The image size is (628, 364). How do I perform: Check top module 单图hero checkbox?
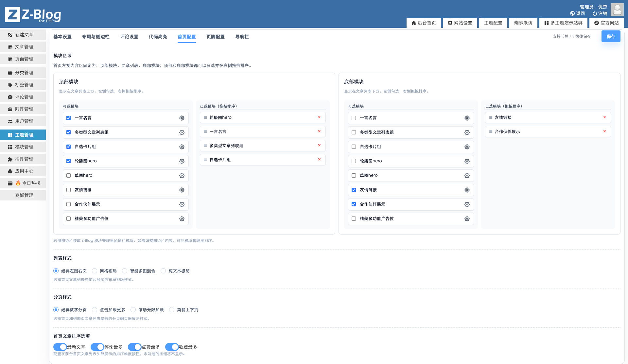click(69, 175)
